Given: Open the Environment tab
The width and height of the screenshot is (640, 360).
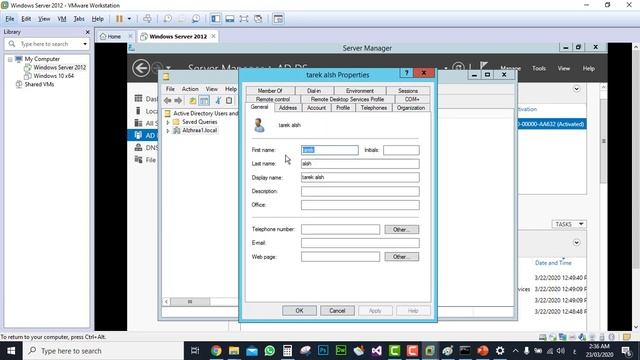Looking at the screenshot, I should pyautogui.click(x=360, y=91).
